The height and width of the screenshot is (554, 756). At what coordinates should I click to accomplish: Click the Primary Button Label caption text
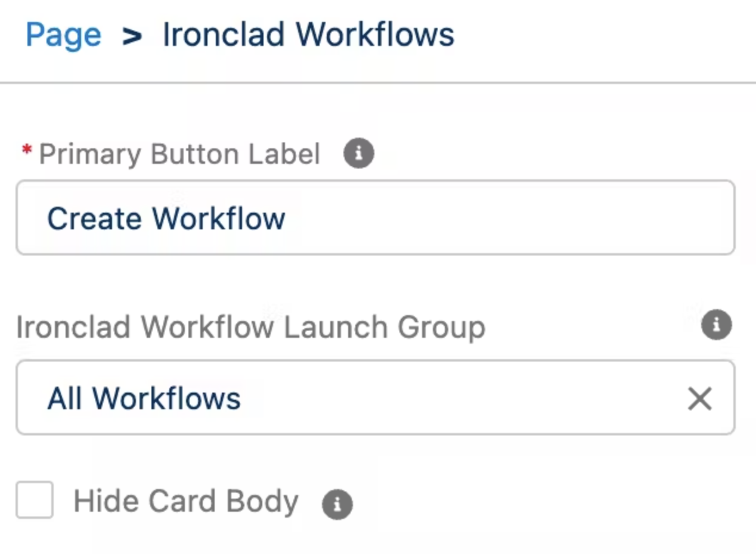[179, 154]
